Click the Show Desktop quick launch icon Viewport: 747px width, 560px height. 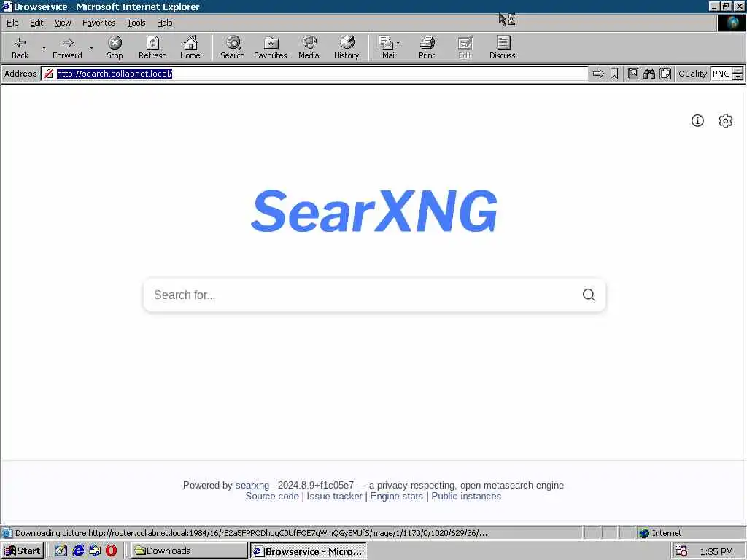tap(61, 551)
